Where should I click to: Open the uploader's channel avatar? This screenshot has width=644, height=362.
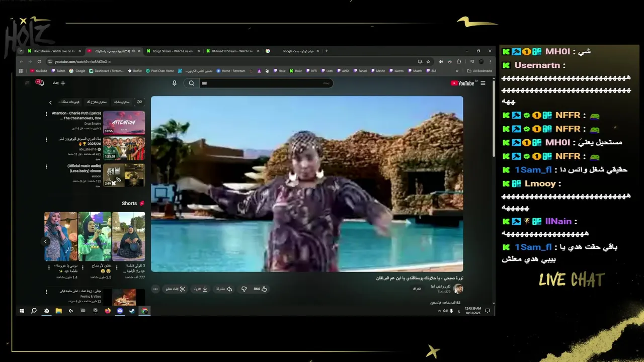tap(458, 289)
